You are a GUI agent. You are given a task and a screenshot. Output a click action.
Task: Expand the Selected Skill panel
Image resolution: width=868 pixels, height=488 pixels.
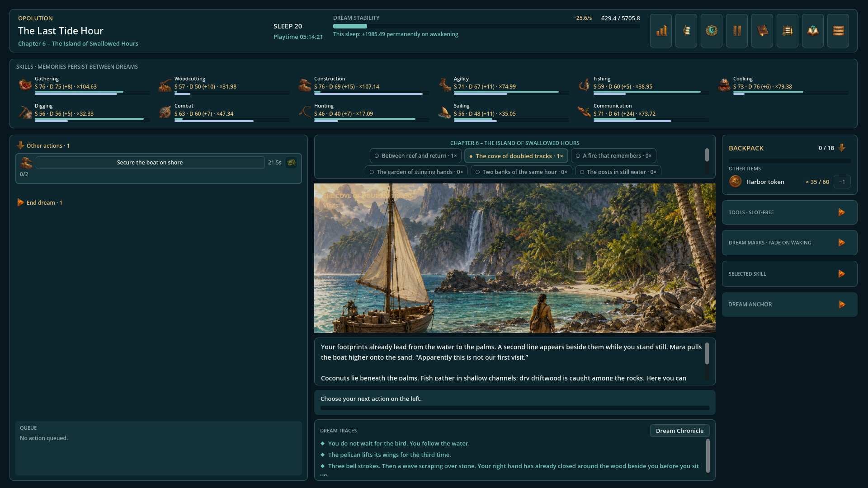[841, 274]
